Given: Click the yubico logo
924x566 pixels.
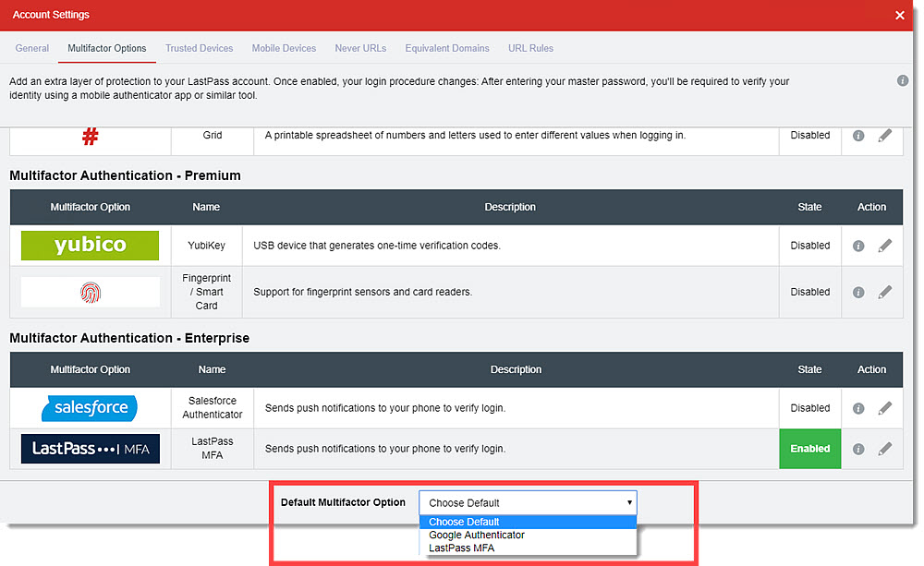Looking at the screenshot, I should coord(90,245).
